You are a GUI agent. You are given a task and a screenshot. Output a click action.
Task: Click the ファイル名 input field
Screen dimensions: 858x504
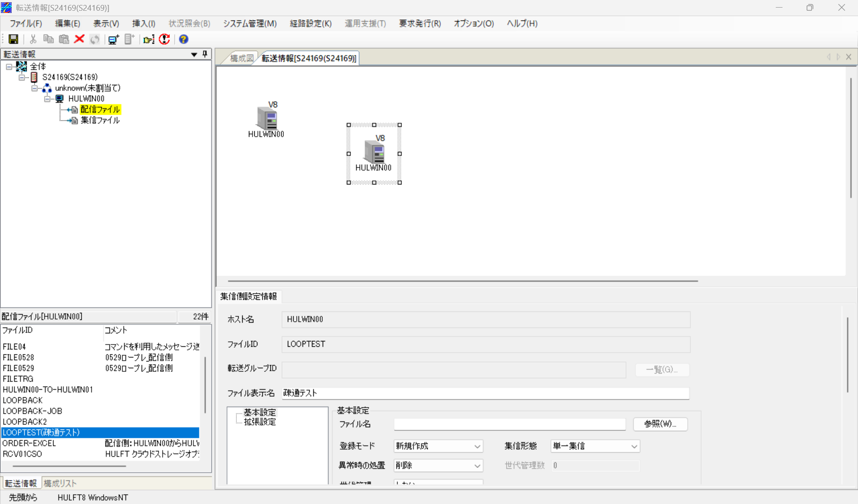(x=509, y=424)
